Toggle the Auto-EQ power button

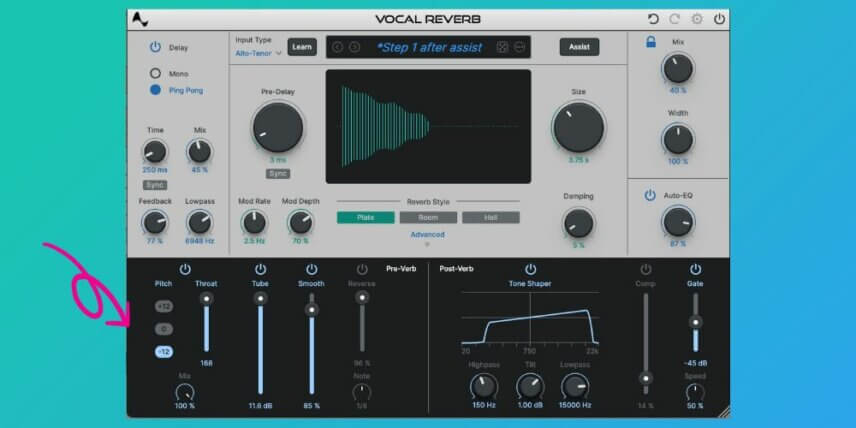(x=650, y=195)
